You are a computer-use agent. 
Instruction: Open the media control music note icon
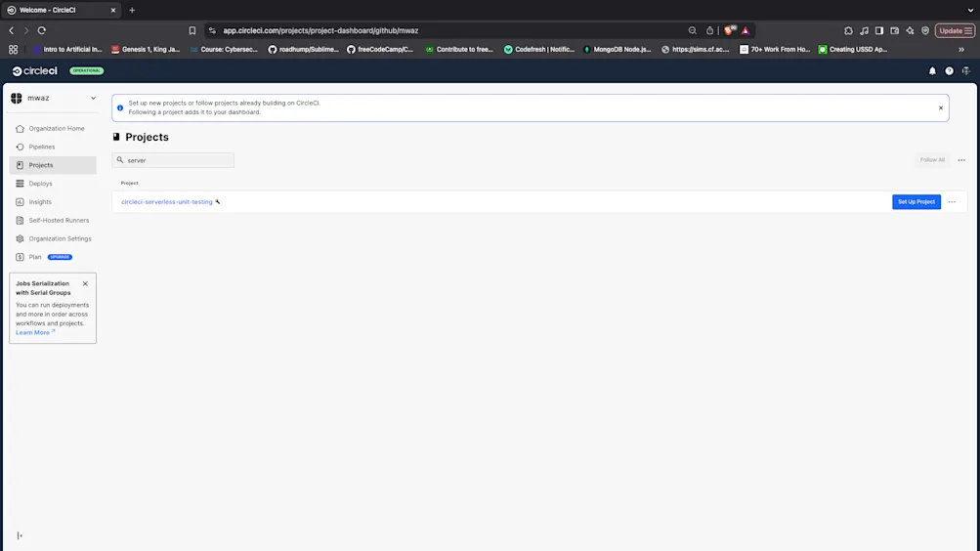[864, 30]
